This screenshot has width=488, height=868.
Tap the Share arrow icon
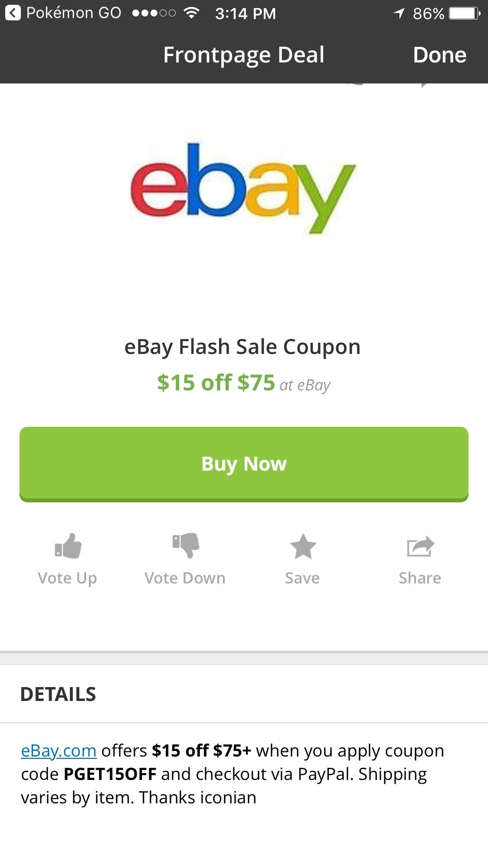[x=420, y=546]
